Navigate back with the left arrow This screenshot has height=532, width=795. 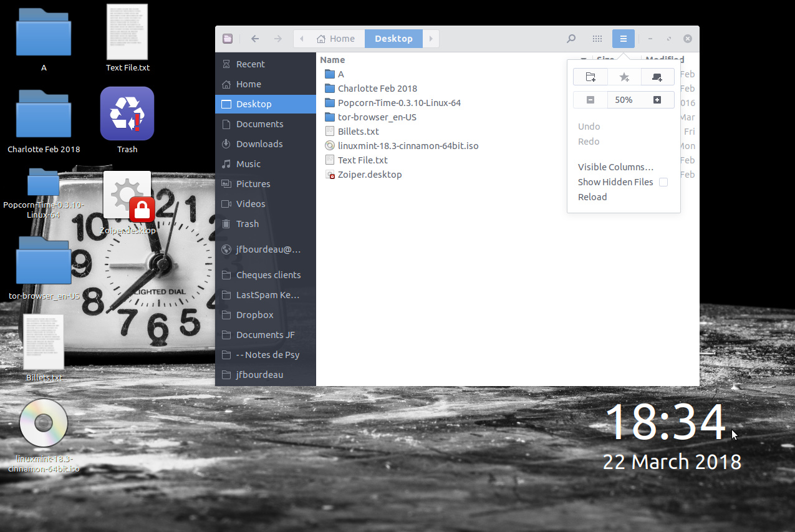(x=254, y=38)
